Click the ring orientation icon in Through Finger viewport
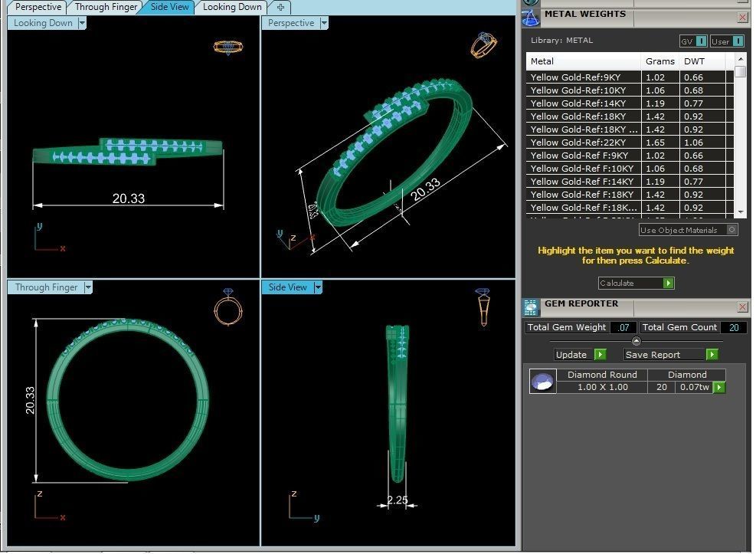Viewport: 756px width, 554px height. (228, 307)
